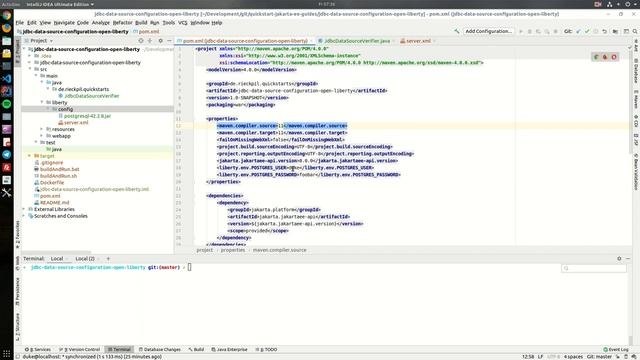Screen dimensions: 640x360
Task: Click the Git commit checkmark icon
Action: coord(587,31)
